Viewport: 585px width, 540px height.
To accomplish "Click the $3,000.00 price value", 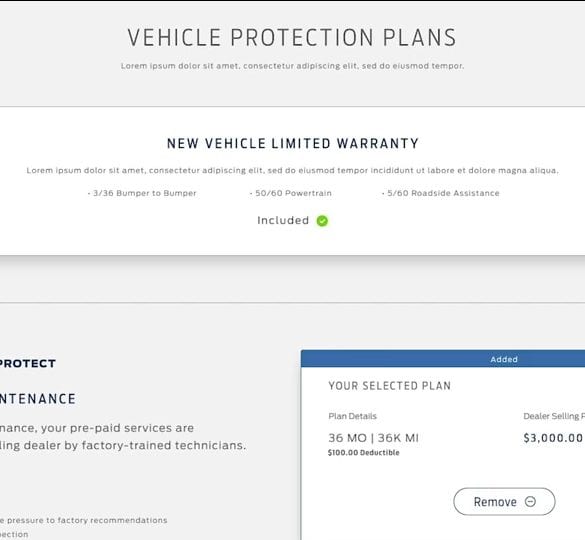I will pyautogui.click(x=553, y=438).
